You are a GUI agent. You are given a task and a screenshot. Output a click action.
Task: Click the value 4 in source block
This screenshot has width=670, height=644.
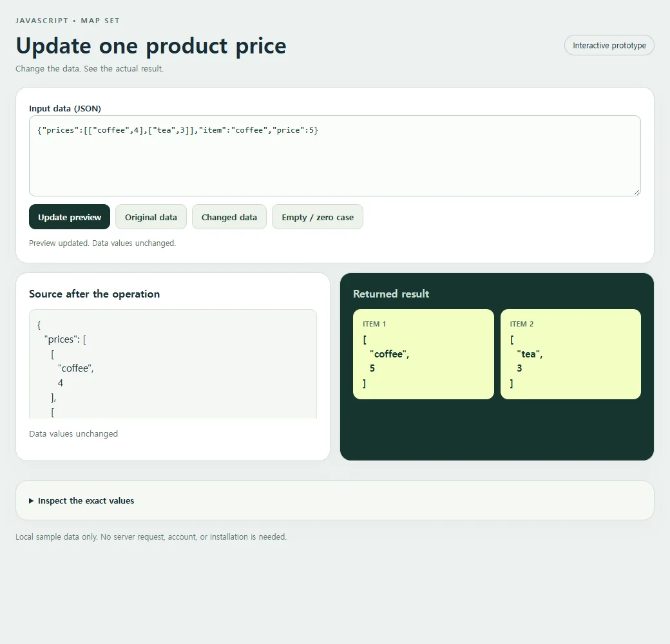click(x=61, y=383)
